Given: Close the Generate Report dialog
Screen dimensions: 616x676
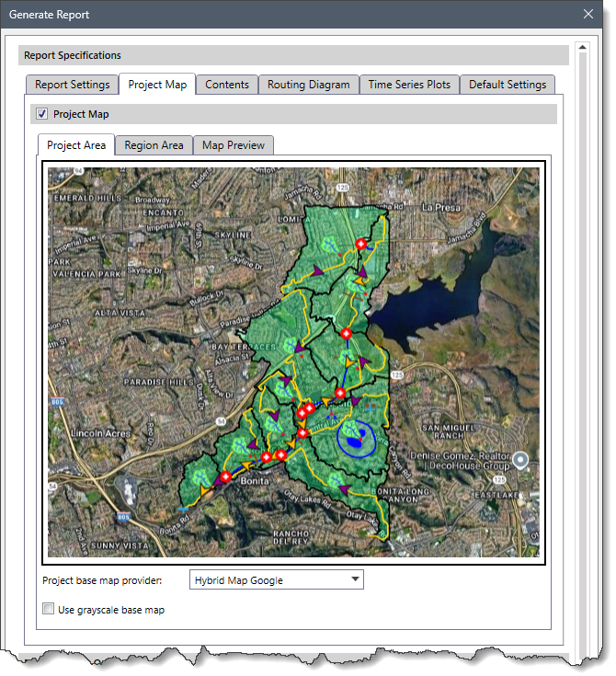Looking at the screenshot, I should [588, 14].
